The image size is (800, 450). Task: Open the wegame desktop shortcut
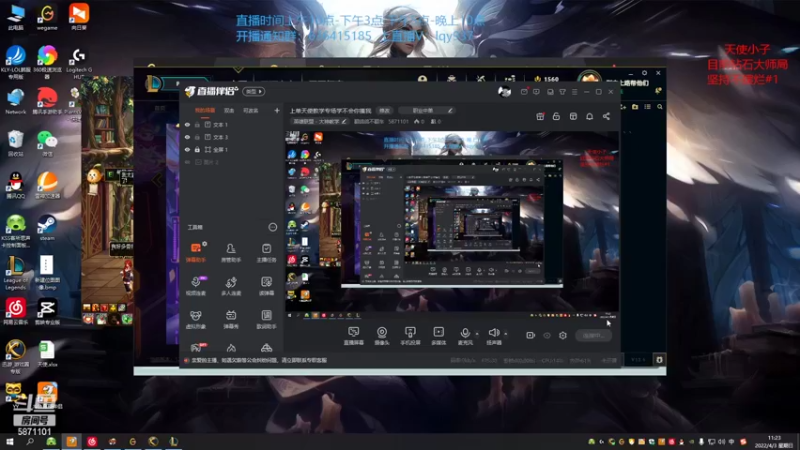[47, 17]
